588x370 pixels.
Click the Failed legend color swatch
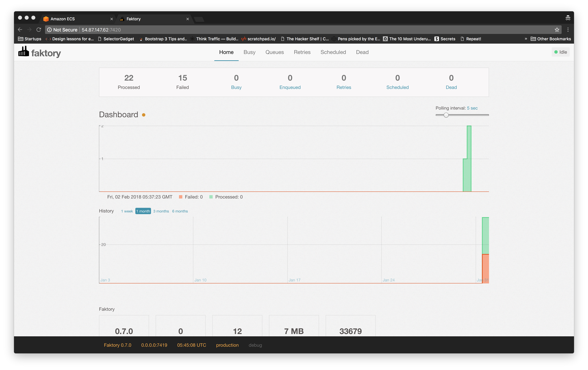point(181,197)
